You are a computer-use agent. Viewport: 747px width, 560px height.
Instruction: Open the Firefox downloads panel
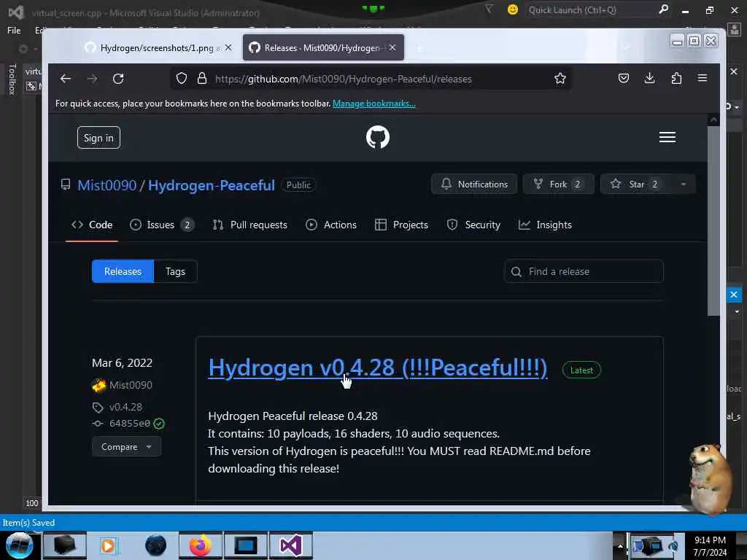(x=649, y=78)
